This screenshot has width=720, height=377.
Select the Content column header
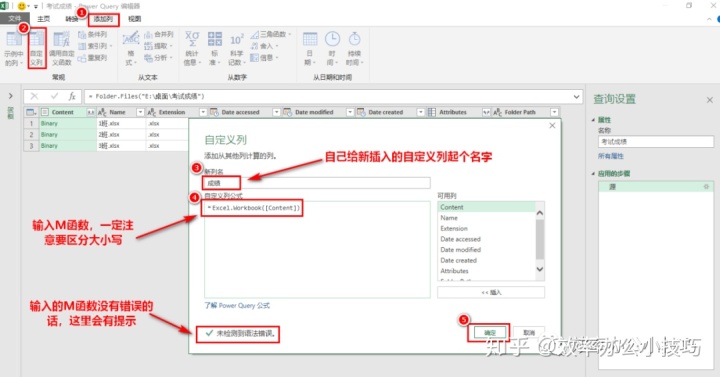pyautogui.click(x=62, y=112)
